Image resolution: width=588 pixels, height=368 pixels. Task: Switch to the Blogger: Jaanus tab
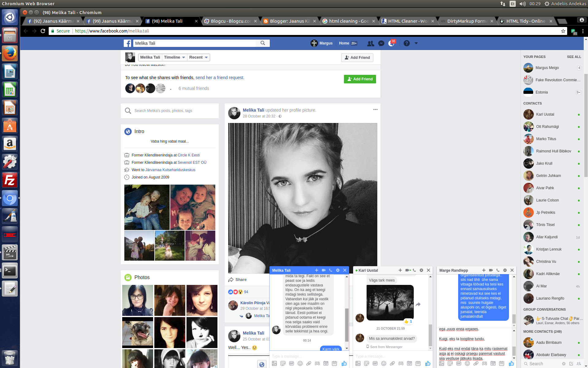tap(289, 21)
